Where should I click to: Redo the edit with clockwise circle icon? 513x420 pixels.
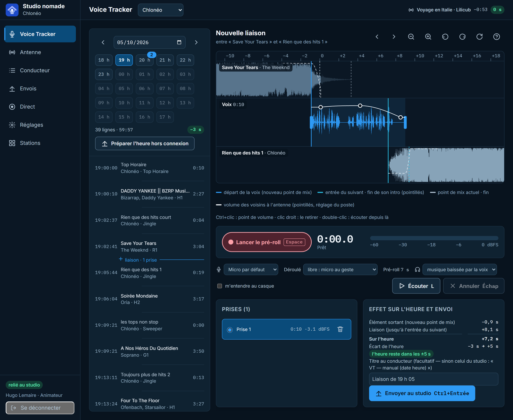click(462, 37)
